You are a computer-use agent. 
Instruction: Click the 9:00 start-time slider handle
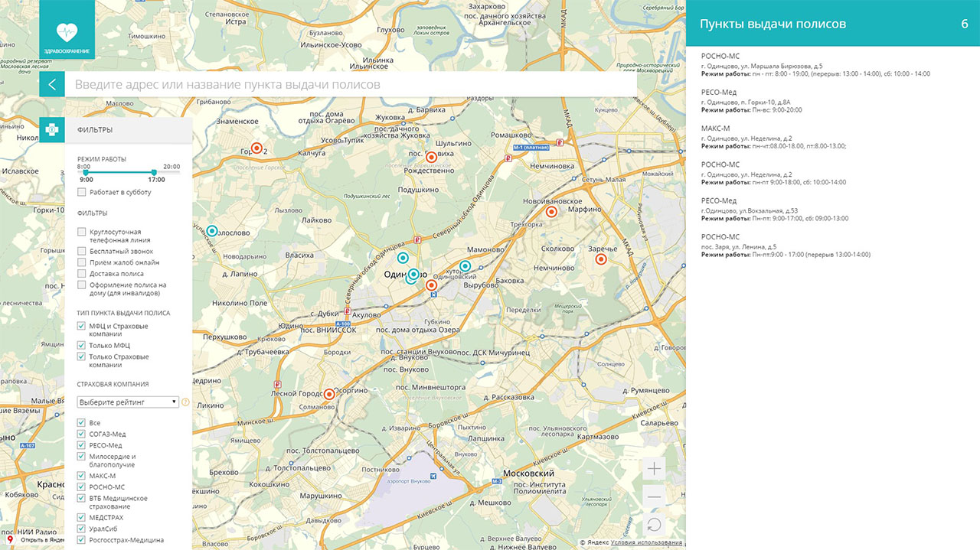point(85,172)
